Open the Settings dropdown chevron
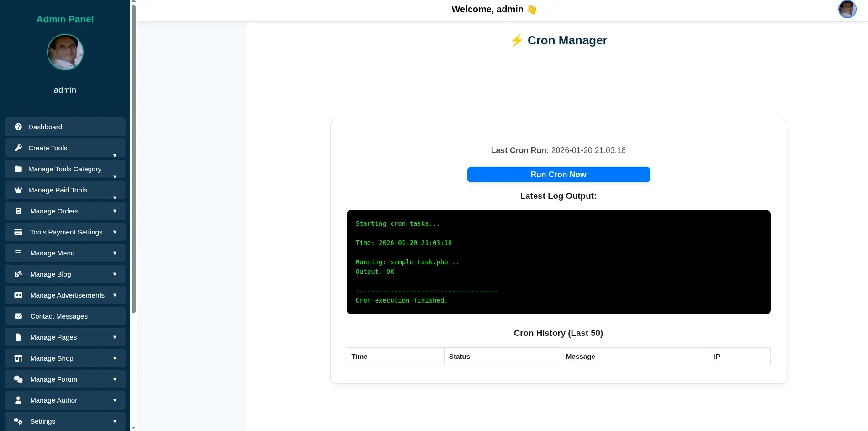 click(x=115, y=421)
